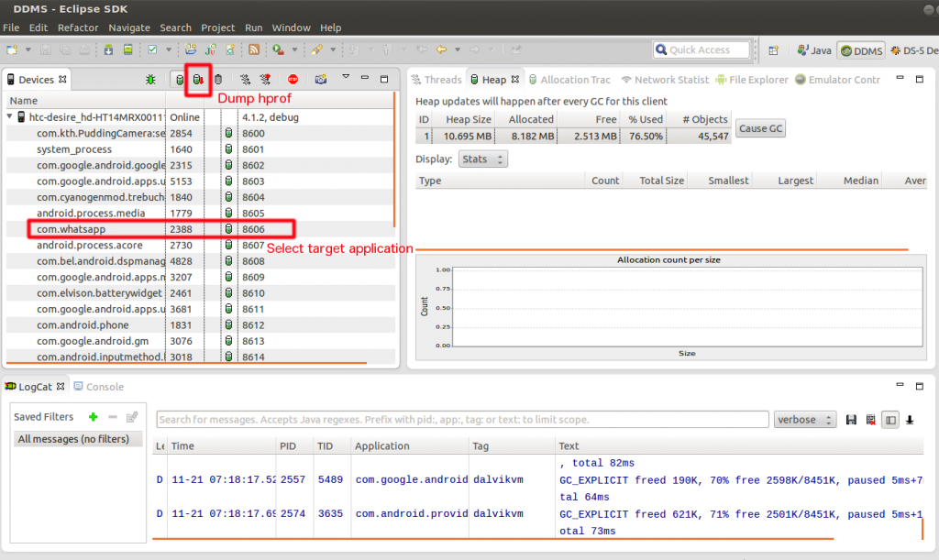Click the green debug bug icon
939x560 pixels.
(x=151, y=80)
